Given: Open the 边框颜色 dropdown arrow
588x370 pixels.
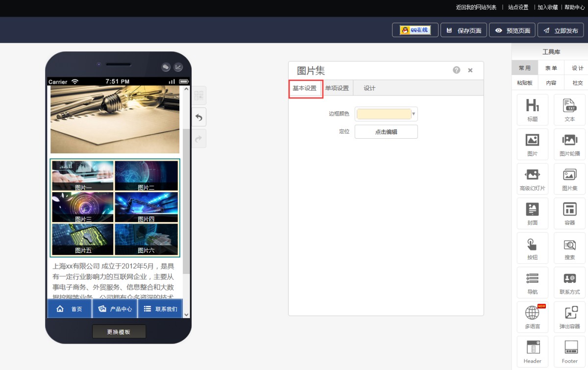Looking at the screenshot, I should click(414, 114).
